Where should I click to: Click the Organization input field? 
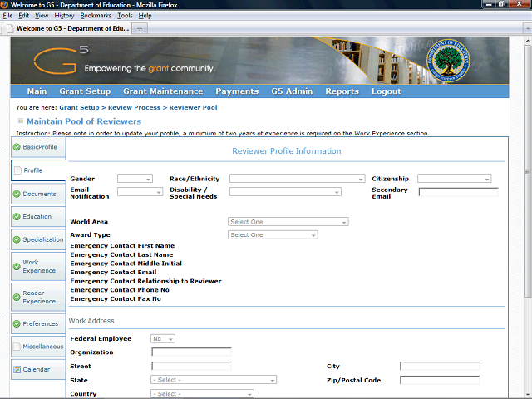(191, 352)
